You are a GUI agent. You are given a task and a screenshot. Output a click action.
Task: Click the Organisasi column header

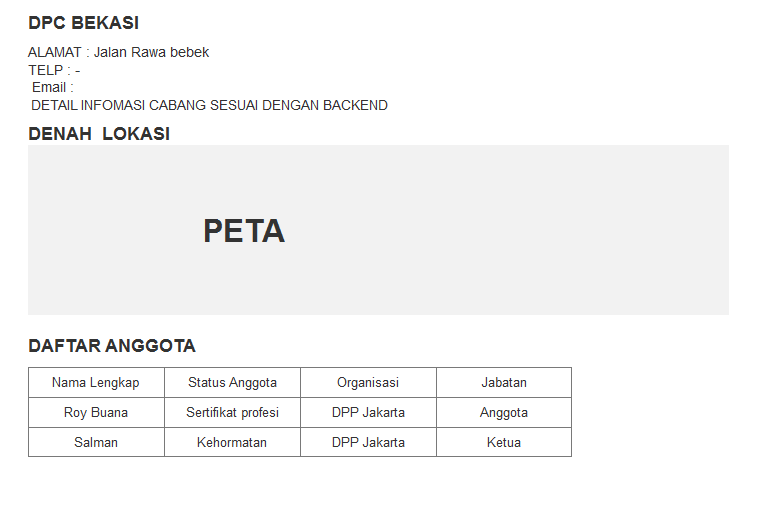click(x=368, y=382)
